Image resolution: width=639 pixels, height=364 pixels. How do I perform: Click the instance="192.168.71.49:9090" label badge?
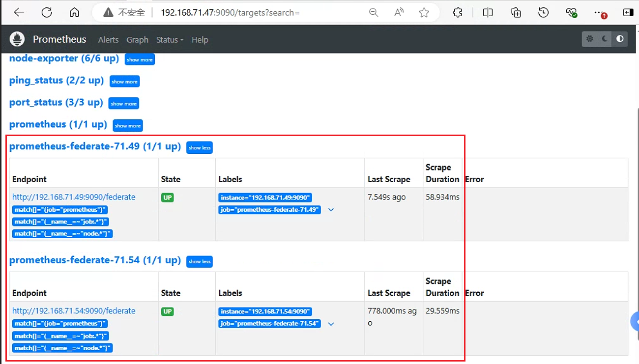[265, 197]
